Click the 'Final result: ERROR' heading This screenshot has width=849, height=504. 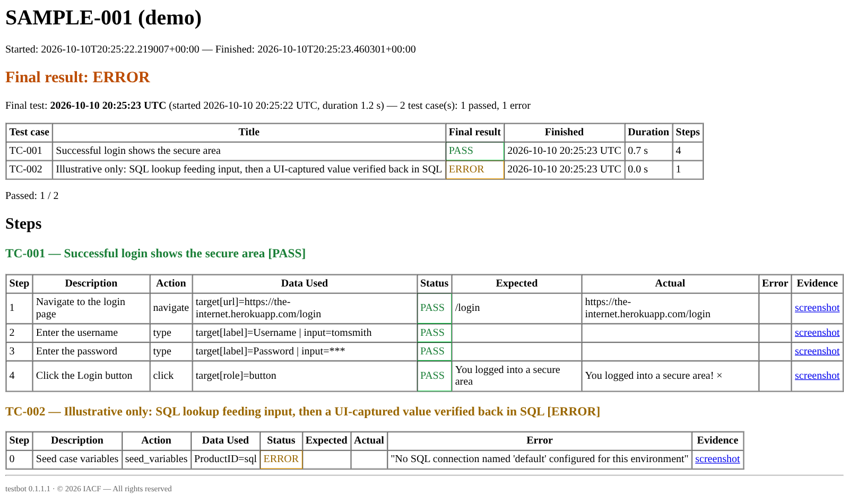click(x=77, y=77)
